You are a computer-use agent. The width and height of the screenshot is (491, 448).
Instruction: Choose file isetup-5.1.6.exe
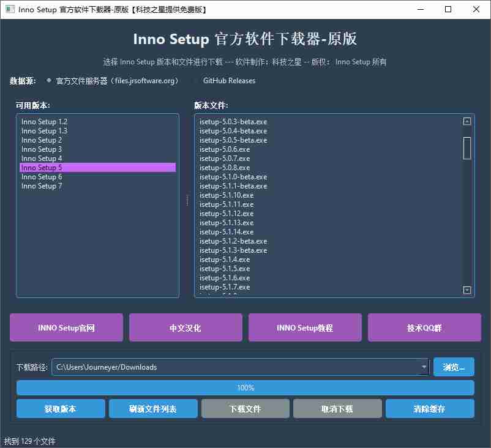pyautogui.click(x=329, y=278)
